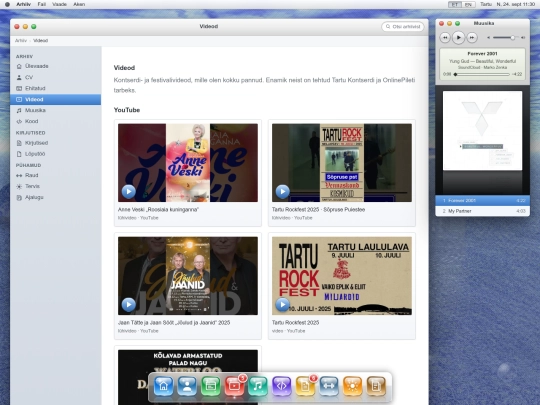Open Lõputöö in the sidebar
Image resolution: width=540 pixels, height=405 pixels.
pyautogui.click(x=55, y=154)
